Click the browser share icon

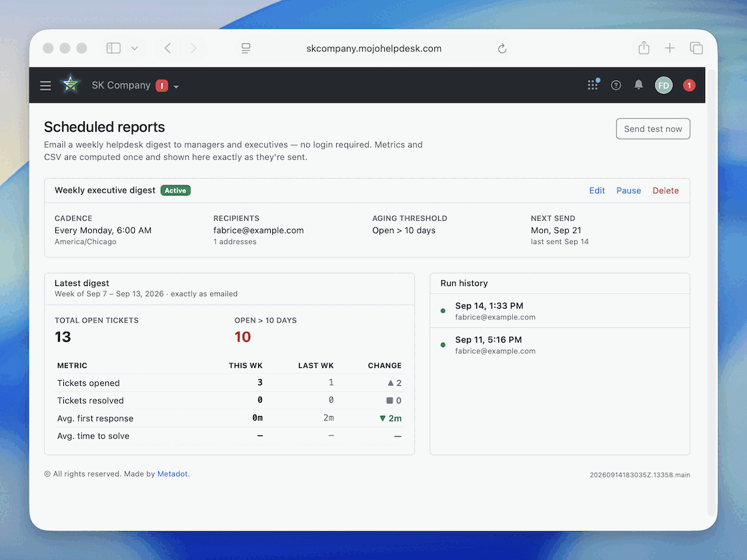(644, 47)
